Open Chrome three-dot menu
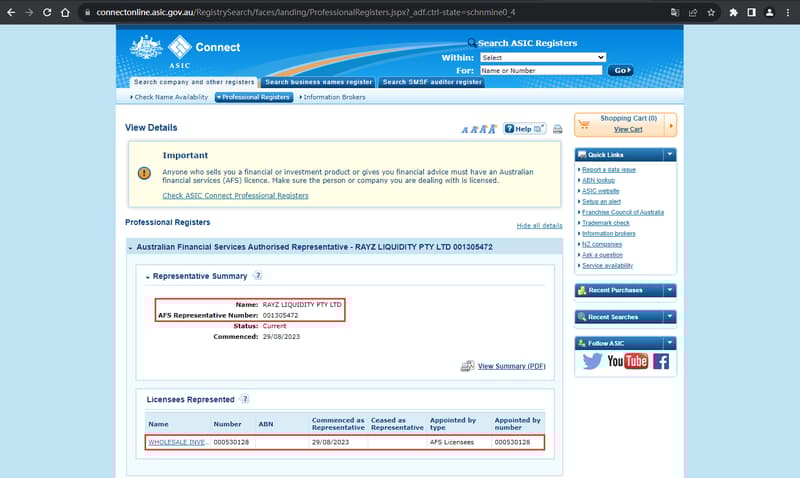This screenshot has height=478, width=800. 788,12
